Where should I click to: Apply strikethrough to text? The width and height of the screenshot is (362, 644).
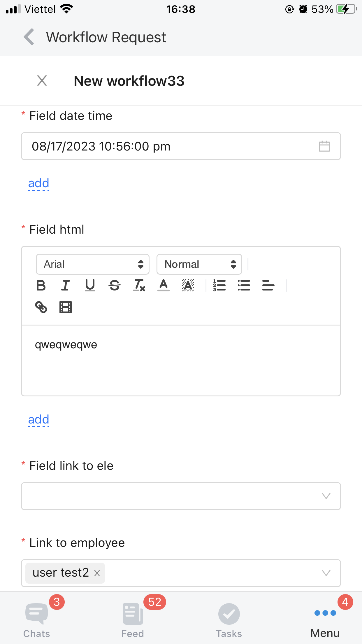(115, 285)
